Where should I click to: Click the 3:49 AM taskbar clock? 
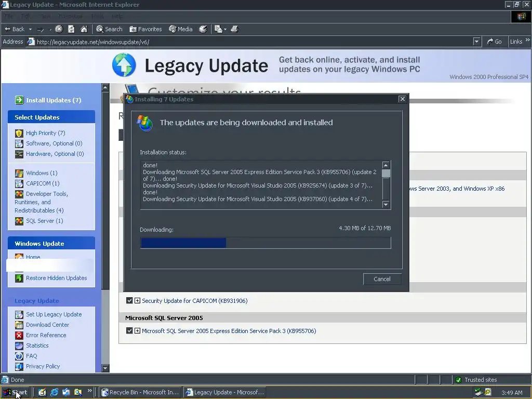pos(512,393)
